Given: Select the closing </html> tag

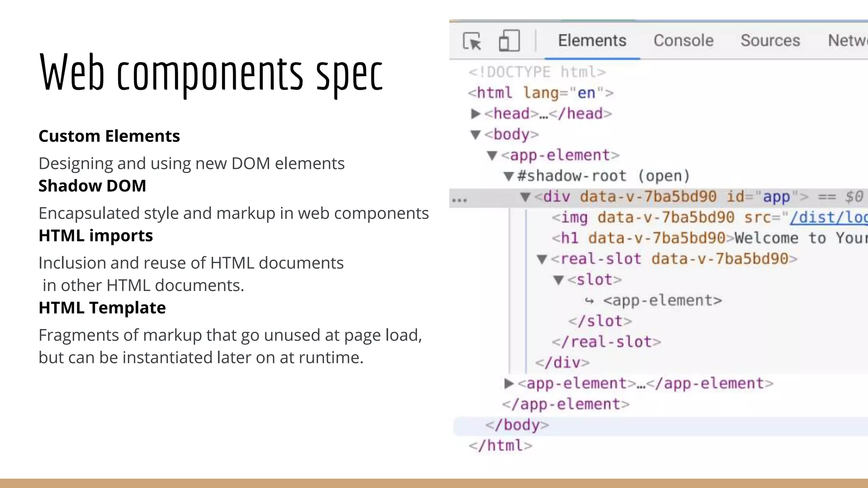Looking at the screenshot, I should 500,446.
